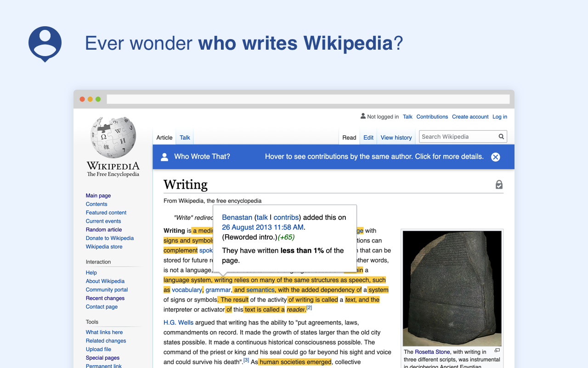Open the View history tab

(x=396, y=137)
